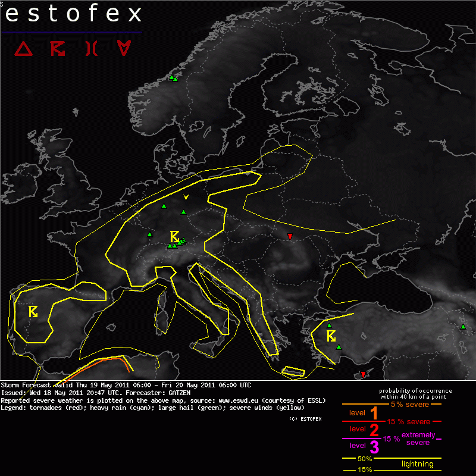476x476 pixels.
Task: Click the yellow severe wind marker in northern Germany
Action: tap(186, 197)
